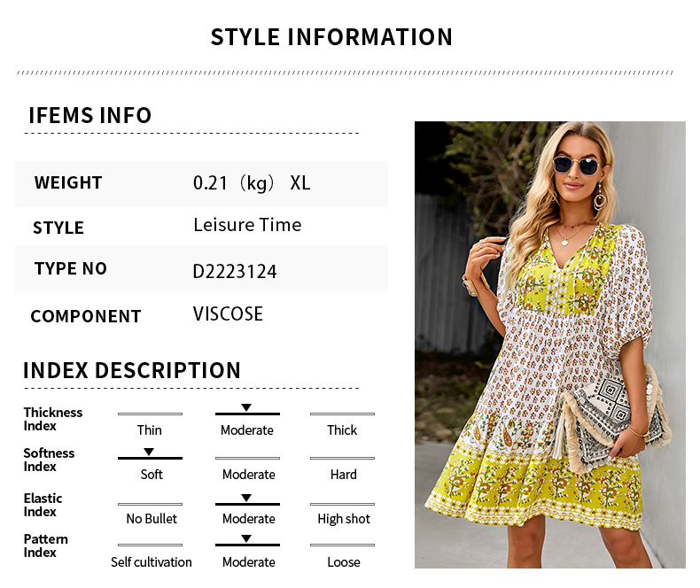Click the IFEMS INFO heading
Image resolution: width=700 pixels, height=588 pixels.
pos(90,115)
